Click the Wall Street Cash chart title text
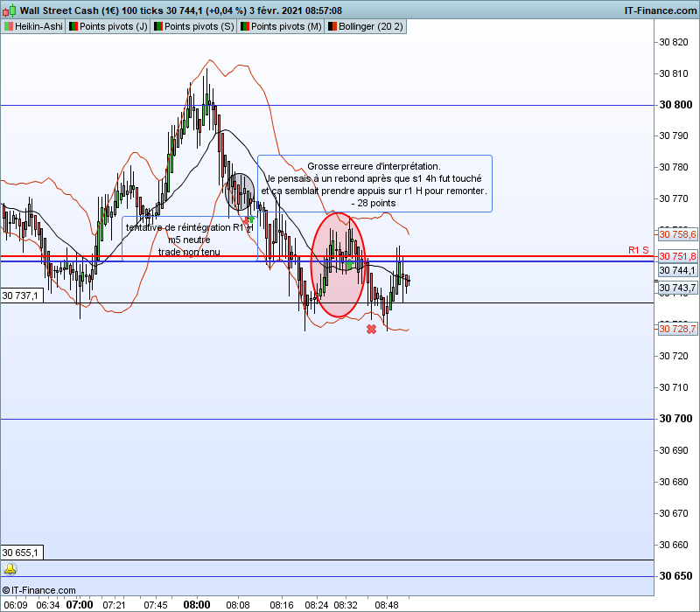 click(x=181, y=10)
